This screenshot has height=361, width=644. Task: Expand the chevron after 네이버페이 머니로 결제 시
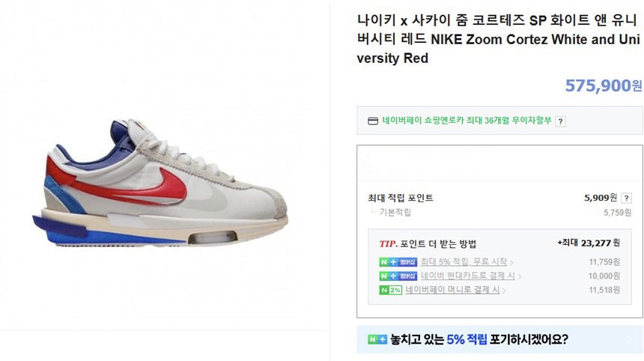(504, 291)
